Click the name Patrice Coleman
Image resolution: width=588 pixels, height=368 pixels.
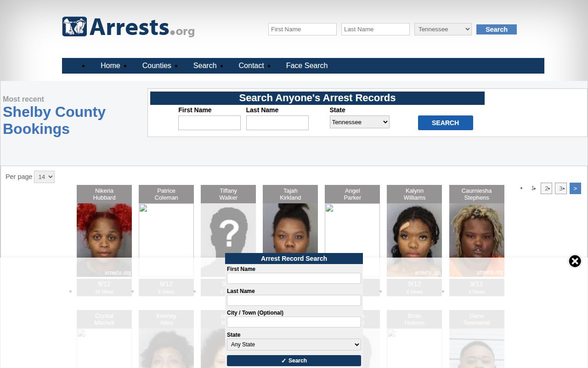166,194
